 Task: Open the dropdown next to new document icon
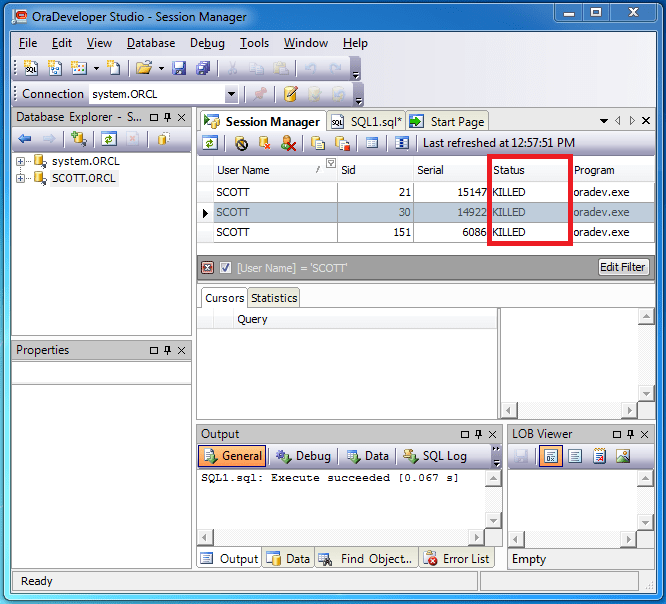[x=96, y=68]
